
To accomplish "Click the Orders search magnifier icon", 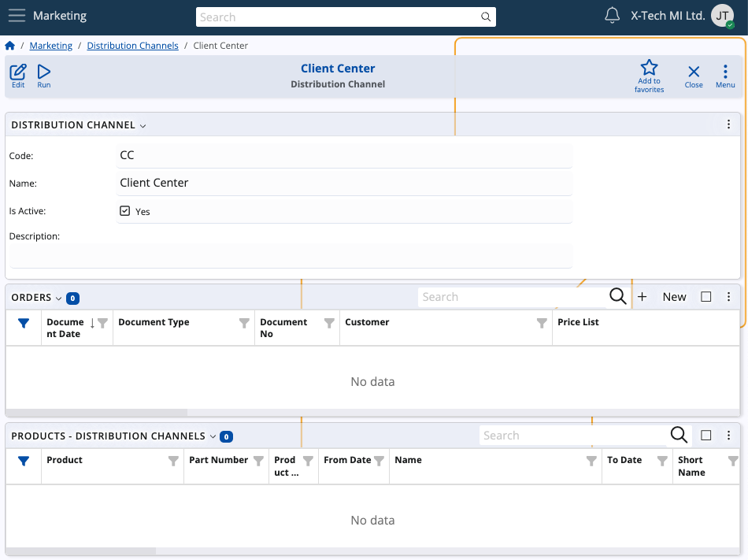I will pyautogui.click(x=618, y=296).
